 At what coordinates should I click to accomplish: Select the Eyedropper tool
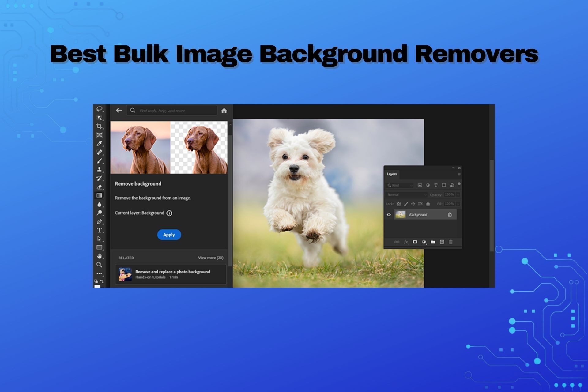(x=99, y=143)
